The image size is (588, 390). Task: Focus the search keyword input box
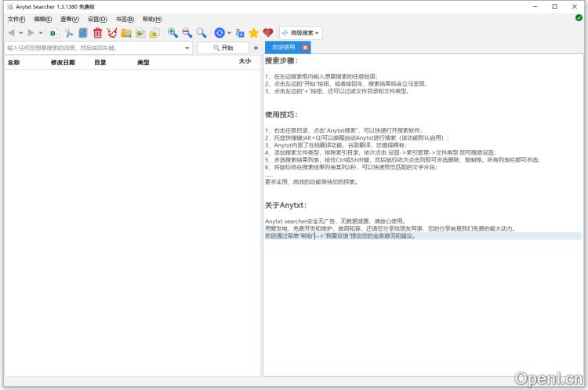[94, 48]
